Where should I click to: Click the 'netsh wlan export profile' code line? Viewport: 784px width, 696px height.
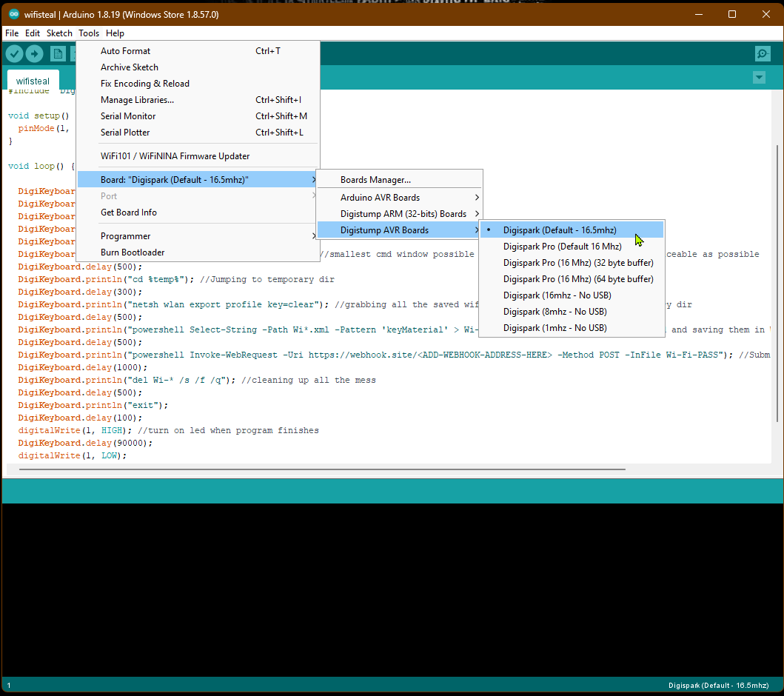(173, 304)
